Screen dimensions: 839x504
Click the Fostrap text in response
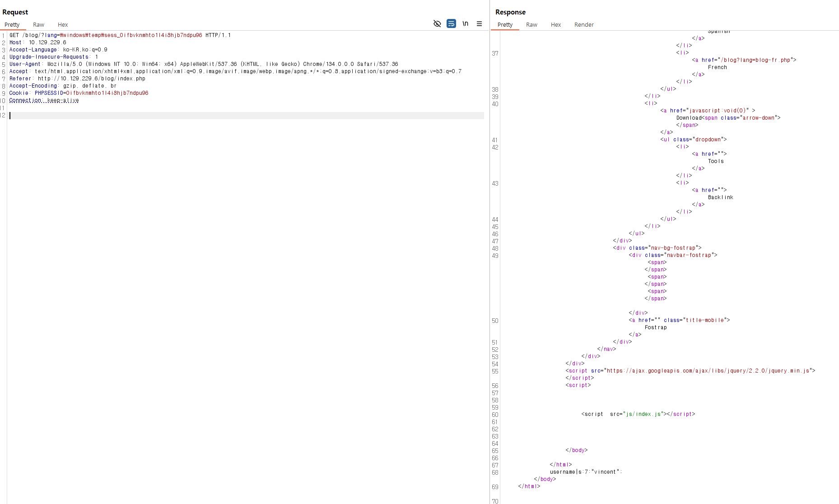656,327
